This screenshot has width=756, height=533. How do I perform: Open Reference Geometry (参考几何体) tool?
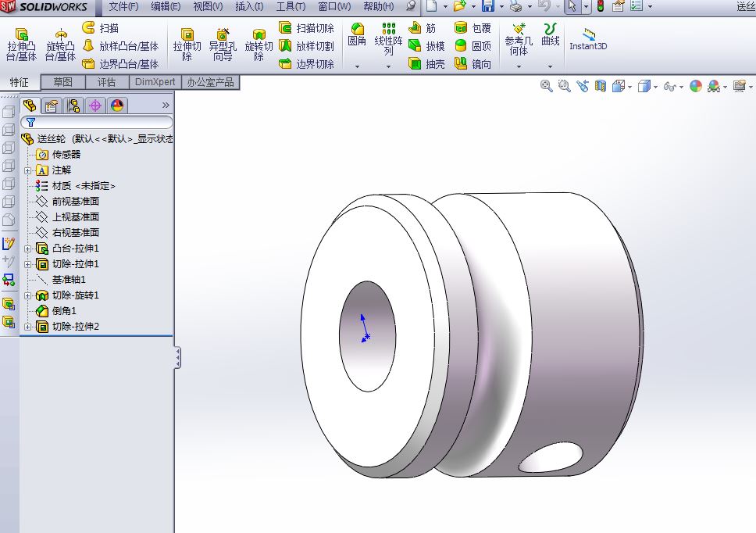click(519, 40)
